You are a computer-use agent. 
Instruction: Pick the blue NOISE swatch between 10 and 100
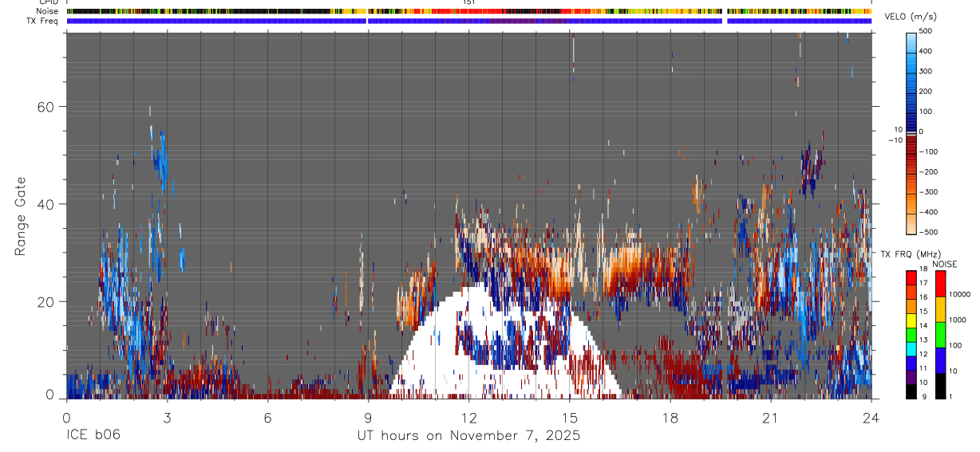[x=940, y=360]
